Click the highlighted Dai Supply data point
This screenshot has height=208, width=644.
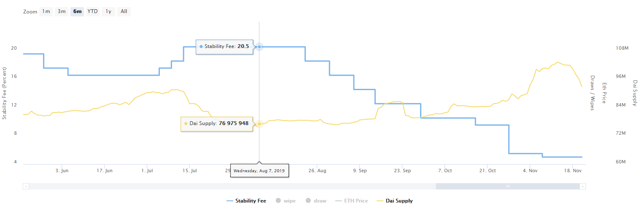point(259,124)
